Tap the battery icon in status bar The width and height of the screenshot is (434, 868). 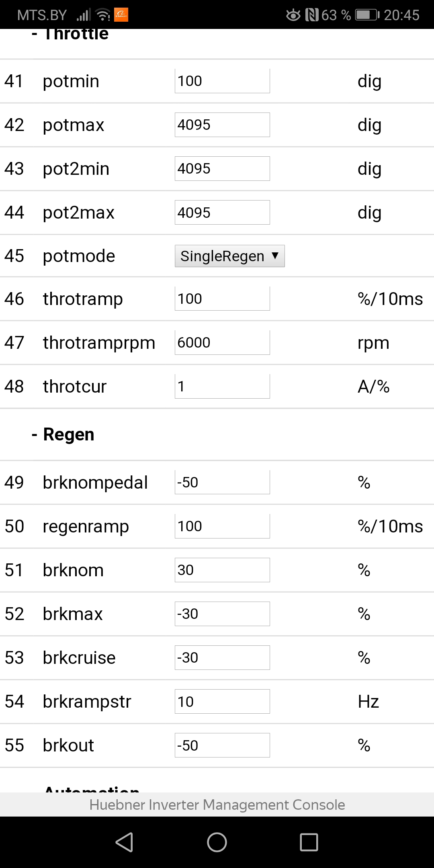pyautogui.click(x=367, y=15)
